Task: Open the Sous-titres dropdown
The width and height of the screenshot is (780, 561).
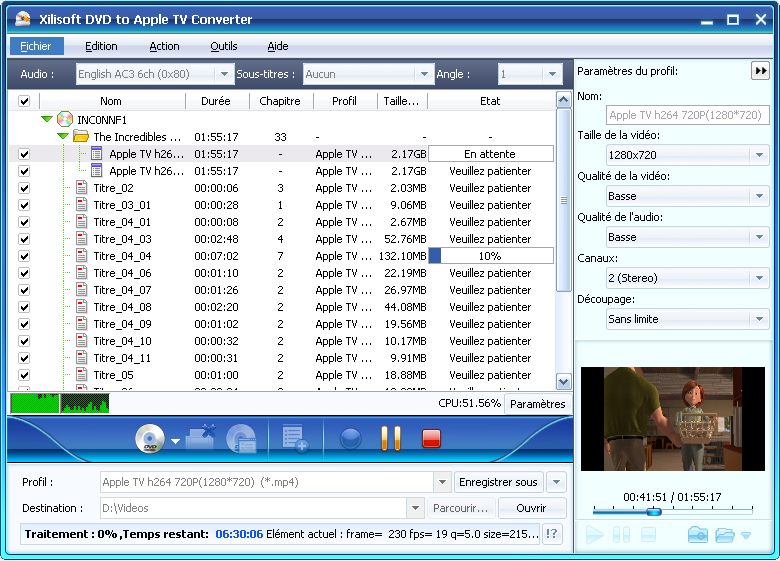Action: coord(424,74)
